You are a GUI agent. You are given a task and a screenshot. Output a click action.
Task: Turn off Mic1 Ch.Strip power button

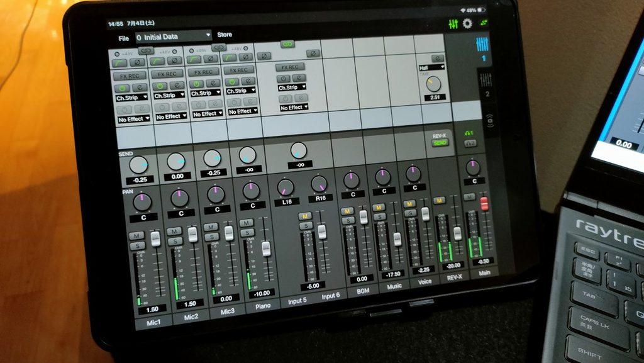point(121,88)
